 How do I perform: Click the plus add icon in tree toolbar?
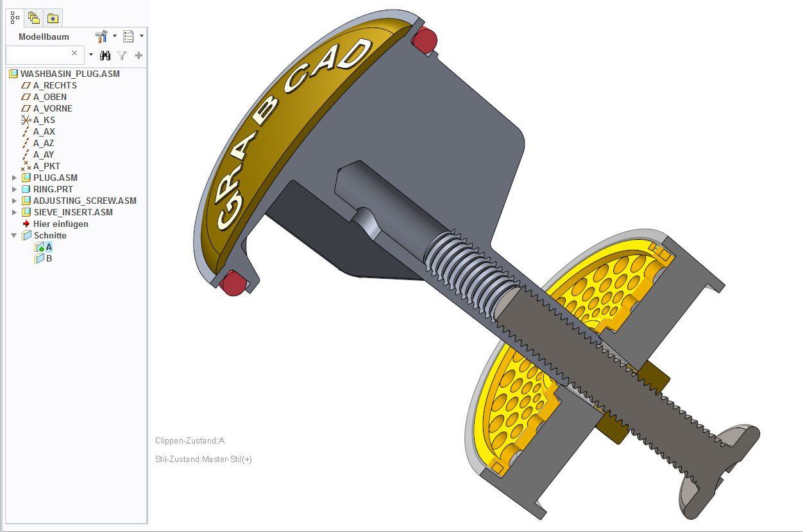[x=139, y=55]
